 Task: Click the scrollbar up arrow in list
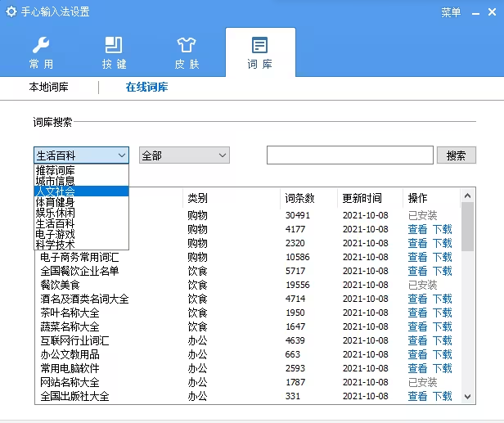click(468, 196)
